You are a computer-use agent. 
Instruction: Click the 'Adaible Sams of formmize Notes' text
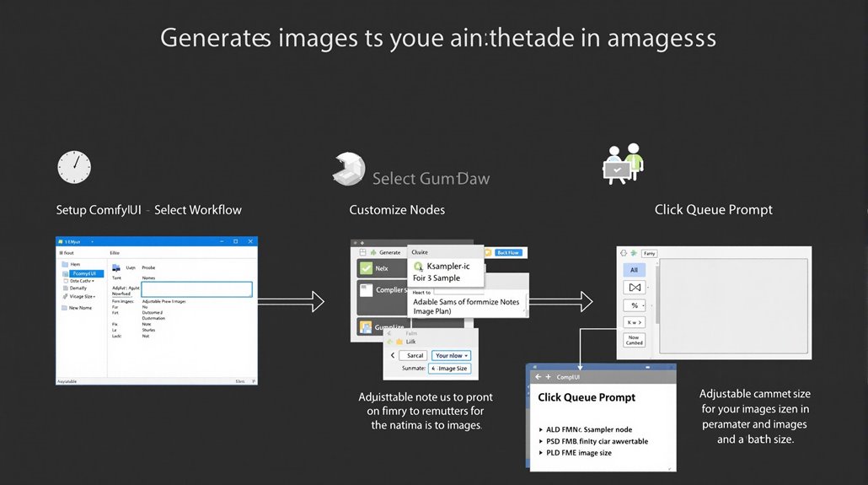pos(466,301)
